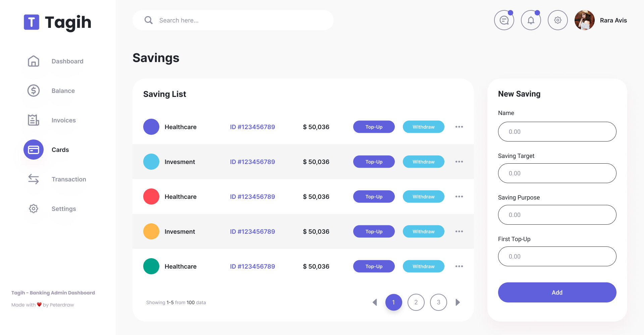The image size is (644, 335).
Task: Click the search magnifier icon
Action: (149, 20)
